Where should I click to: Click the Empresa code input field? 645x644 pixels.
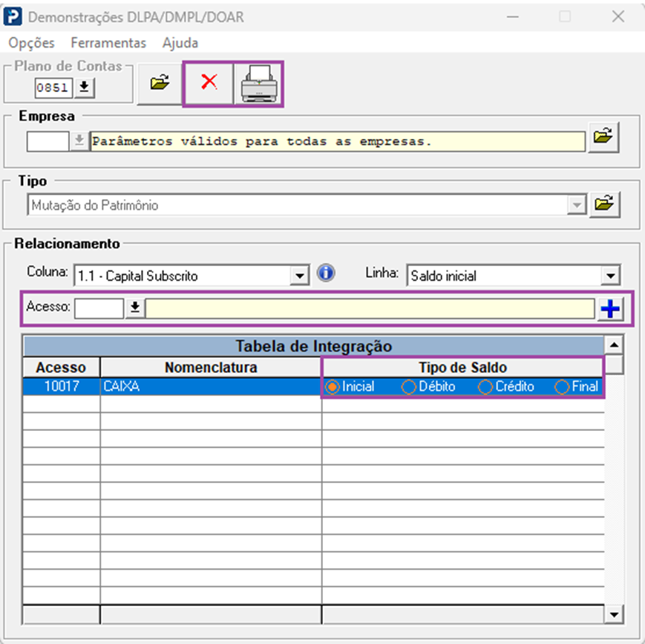(x=48, y=141)
